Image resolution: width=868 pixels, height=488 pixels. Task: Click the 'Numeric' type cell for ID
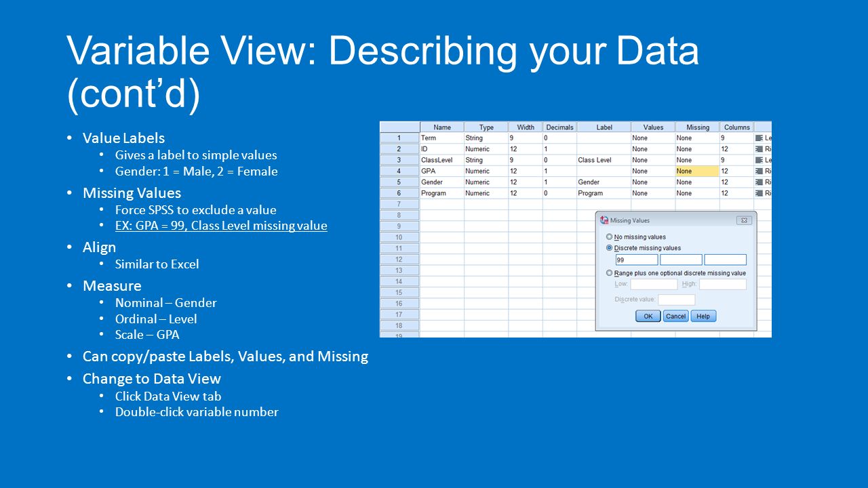tap(486, 148)
